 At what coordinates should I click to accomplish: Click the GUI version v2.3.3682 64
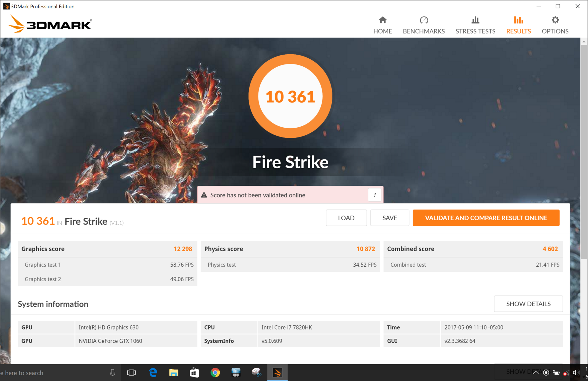(460, 341)
